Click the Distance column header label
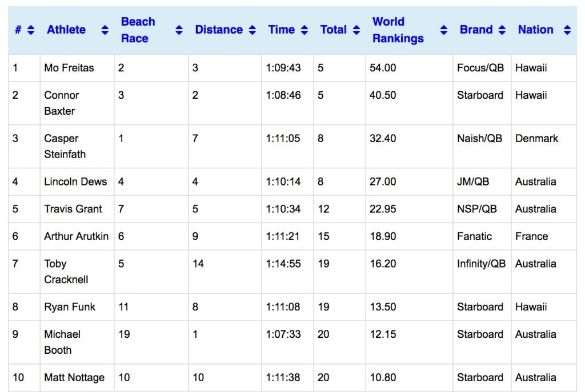Image resolution: width=585 pixels, height=392 pixels. [219, 30]
